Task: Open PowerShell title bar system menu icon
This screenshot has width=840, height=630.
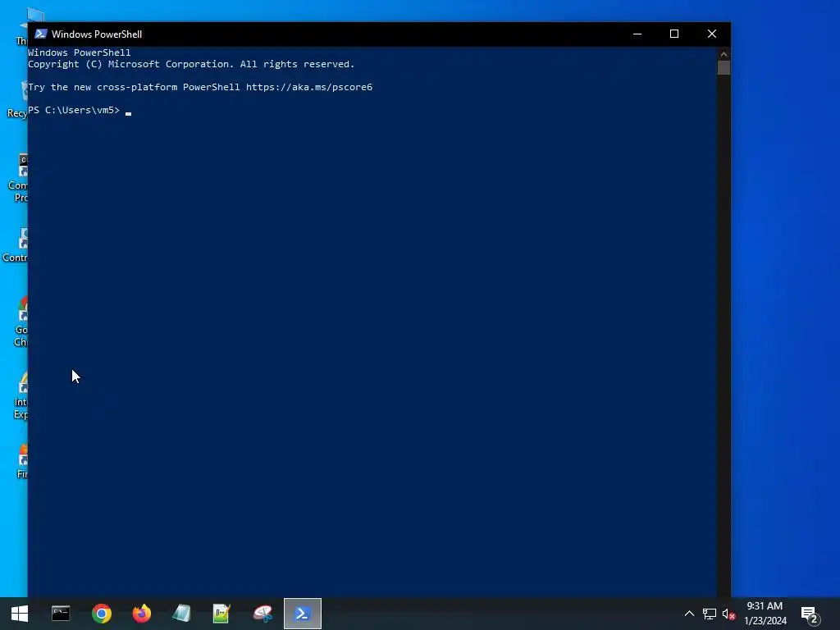Action: [x=41, y=34]
